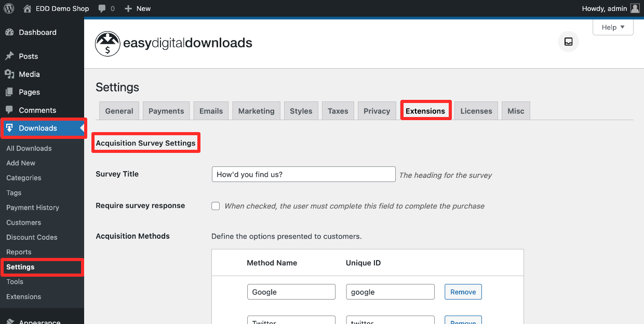This screenshot has height=324, width=644.
Task: Click the Unique ID column header
Action: (x=364, y=263)
